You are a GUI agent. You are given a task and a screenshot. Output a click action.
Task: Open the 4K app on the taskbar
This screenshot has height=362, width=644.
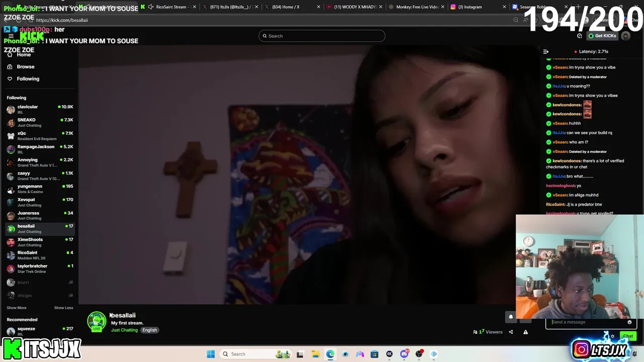pyautogui.click(x=389, y=354)
